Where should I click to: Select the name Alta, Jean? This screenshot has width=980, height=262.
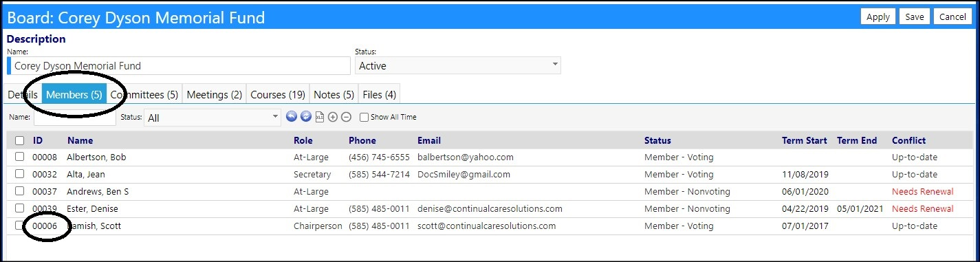click(86, 174)
